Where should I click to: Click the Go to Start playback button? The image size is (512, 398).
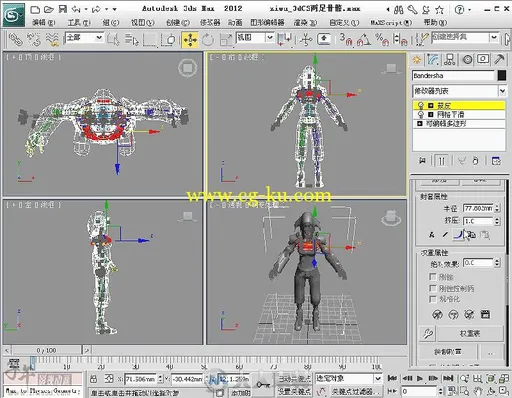point(392,378)
